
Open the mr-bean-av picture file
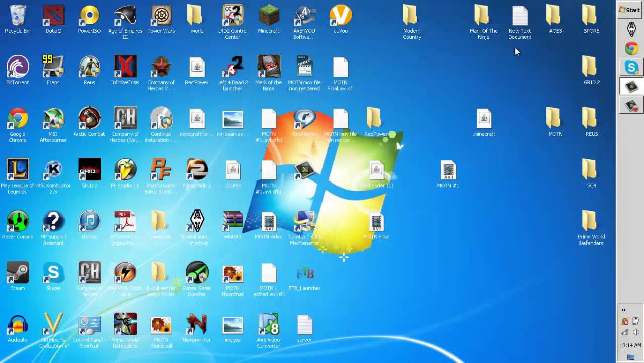tap(233, 119)
